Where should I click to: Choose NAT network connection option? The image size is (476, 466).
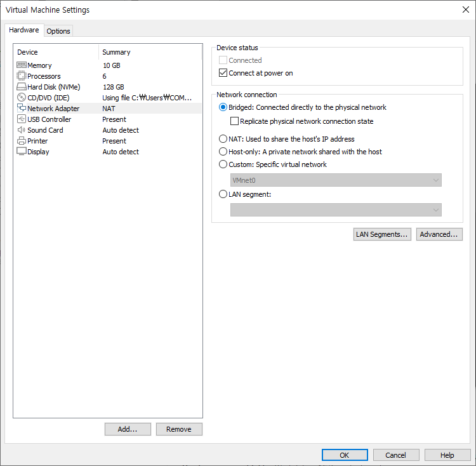tap(223, 139)
